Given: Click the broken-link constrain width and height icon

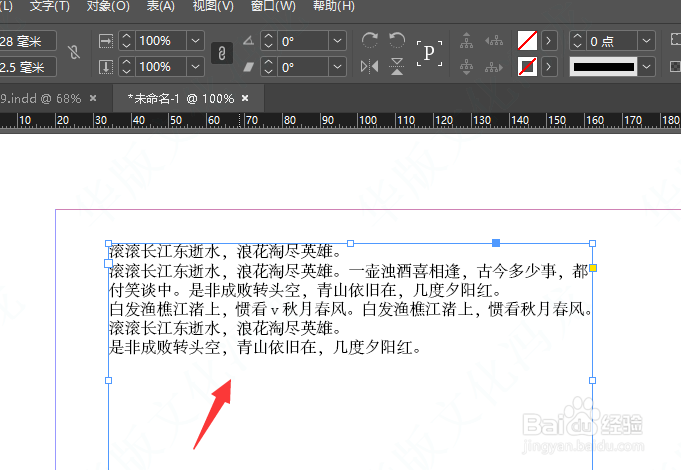Looking at the screenshot, I should tap(74, 53).
